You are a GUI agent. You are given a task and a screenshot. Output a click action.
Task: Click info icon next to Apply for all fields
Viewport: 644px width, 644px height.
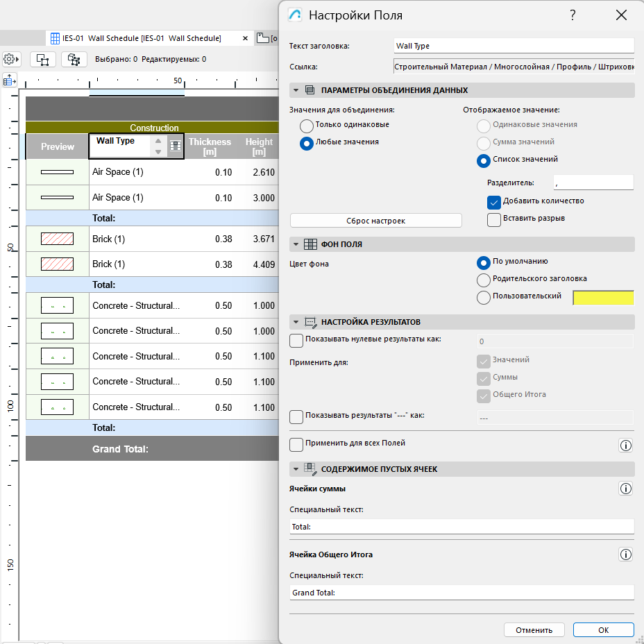tap(625, 446)
